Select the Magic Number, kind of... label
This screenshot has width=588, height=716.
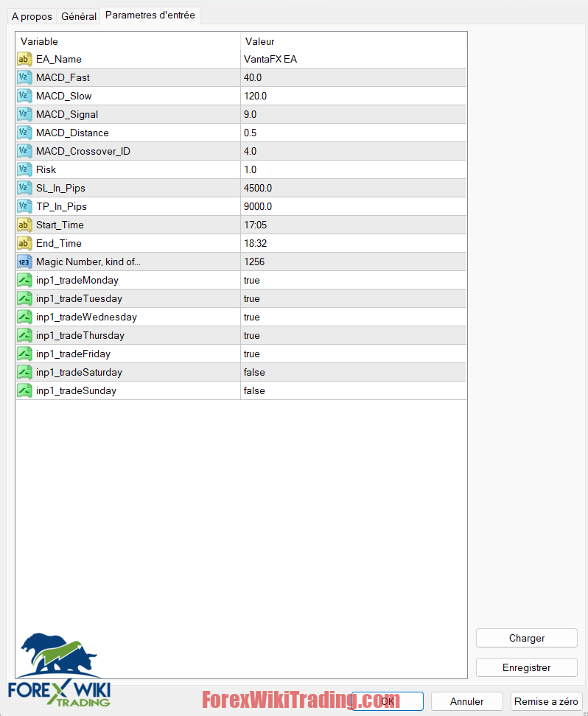88,262
